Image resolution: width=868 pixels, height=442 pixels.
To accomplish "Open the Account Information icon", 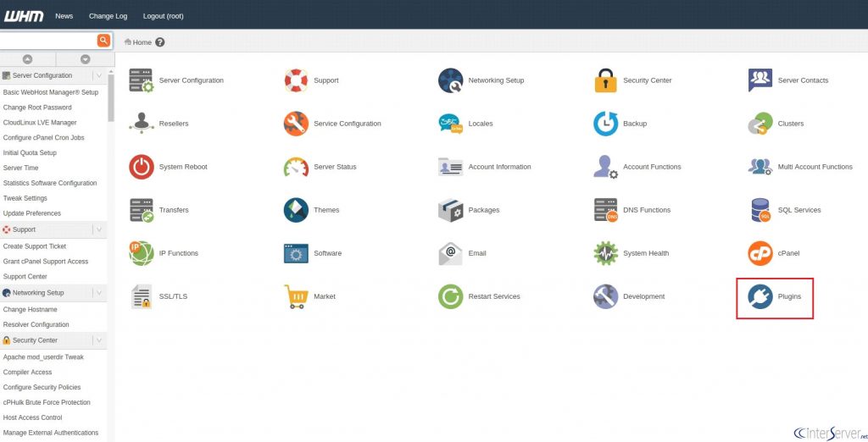I will 451,167.
